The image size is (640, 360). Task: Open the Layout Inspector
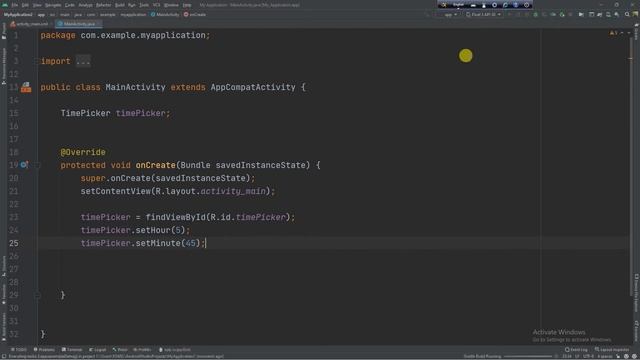tap(612, 350)
